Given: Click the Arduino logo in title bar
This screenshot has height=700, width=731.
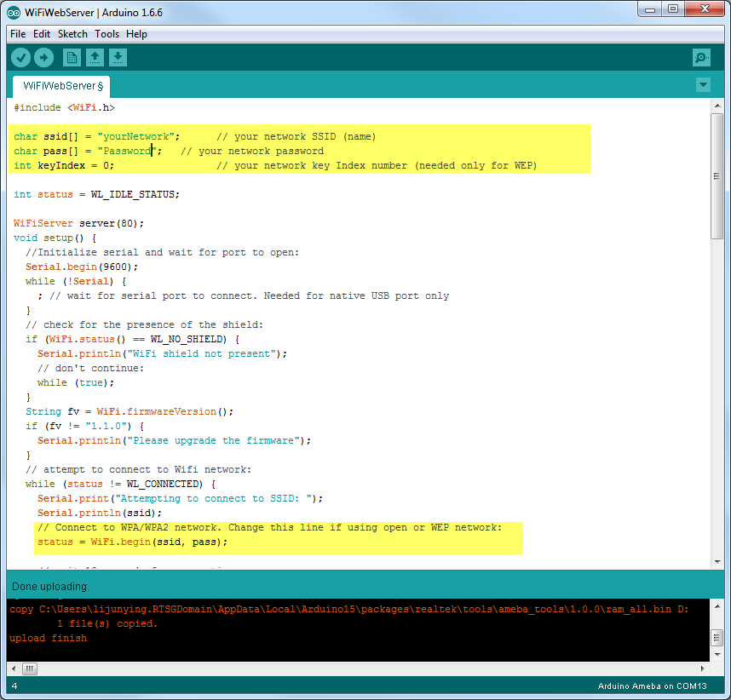Looking at the screenshot, I should point(14,13).
